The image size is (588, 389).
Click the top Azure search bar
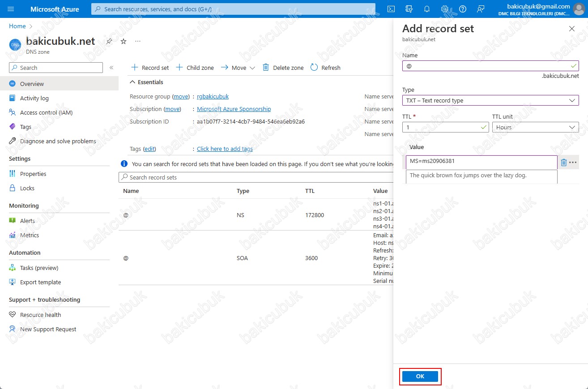(x=233, y=9)
